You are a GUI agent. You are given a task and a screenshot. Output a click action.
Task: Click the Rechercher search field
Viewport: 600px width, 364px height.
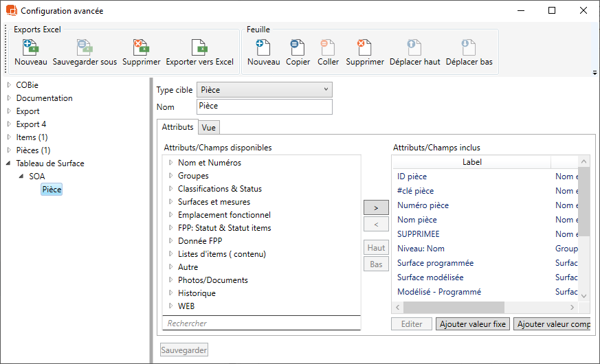pyautogui.click(x=261, y=323)
